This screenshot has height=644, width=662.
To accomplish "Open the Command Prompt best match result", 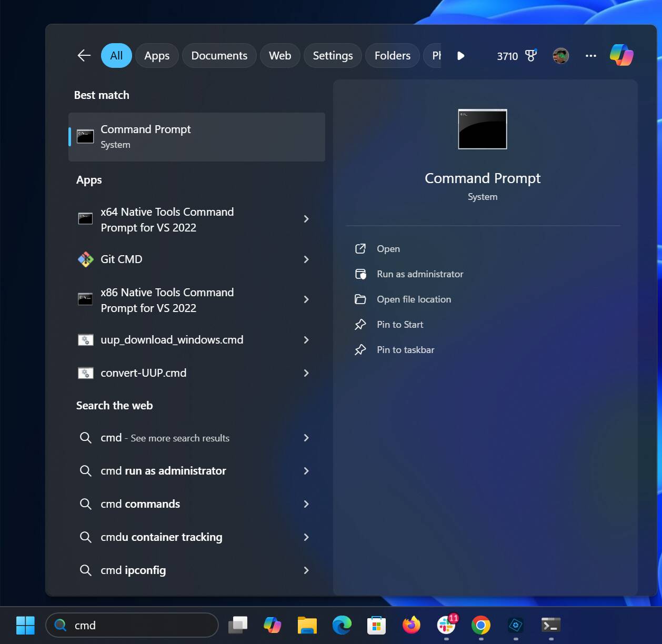I will tap(197, 137).
